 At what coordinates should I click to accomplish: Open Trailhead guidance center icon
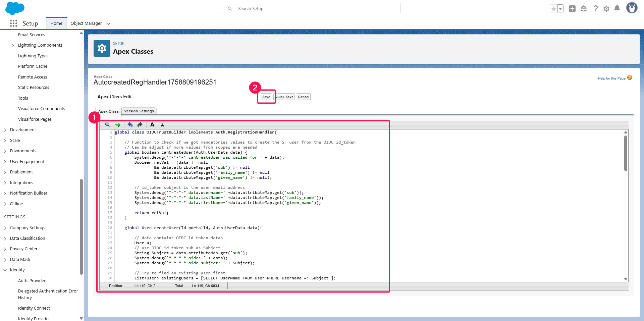pyautogui.click(x=584, y=9)
